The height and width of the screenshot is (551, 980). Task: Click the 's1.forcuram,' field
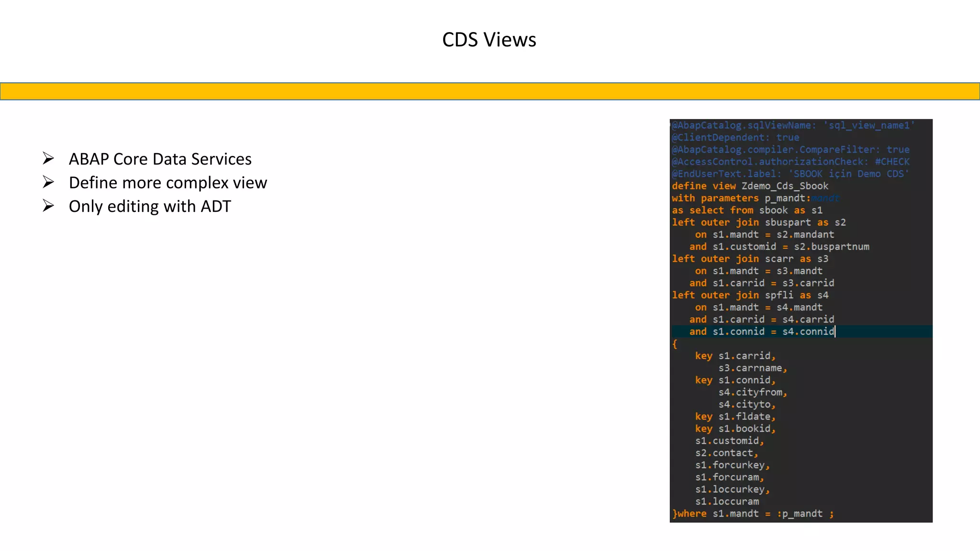(x=730, y=477)
